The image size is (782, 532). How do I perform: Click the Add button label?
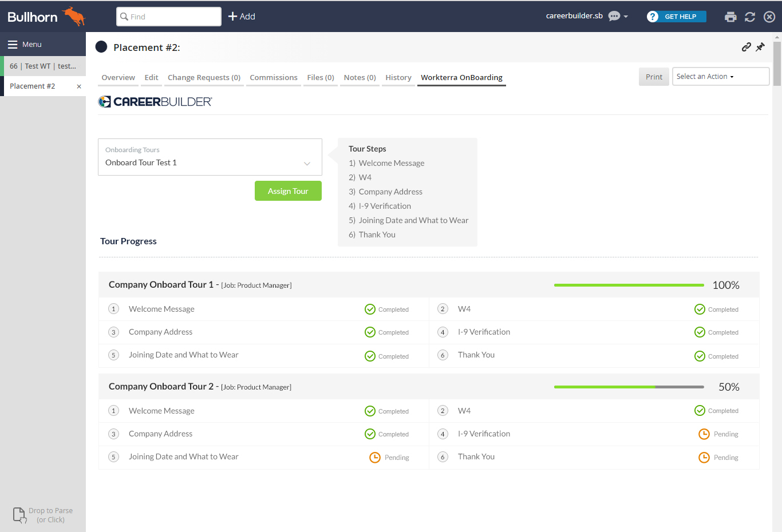point(247,17)
